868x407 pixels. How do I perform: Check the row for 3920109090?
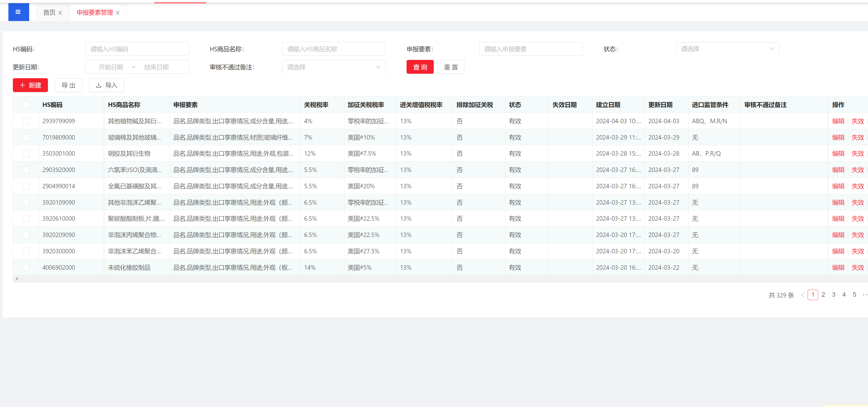tap(26, 202)
